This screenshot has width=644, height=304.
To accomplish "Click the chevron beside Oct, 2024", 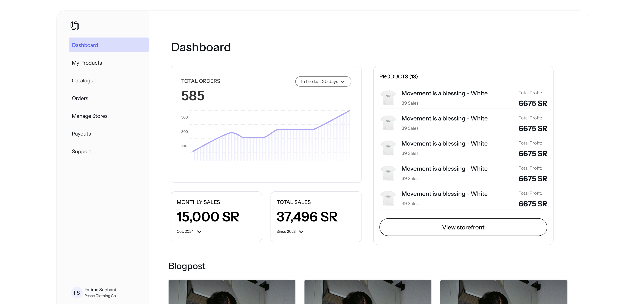I will click(199, 232).
